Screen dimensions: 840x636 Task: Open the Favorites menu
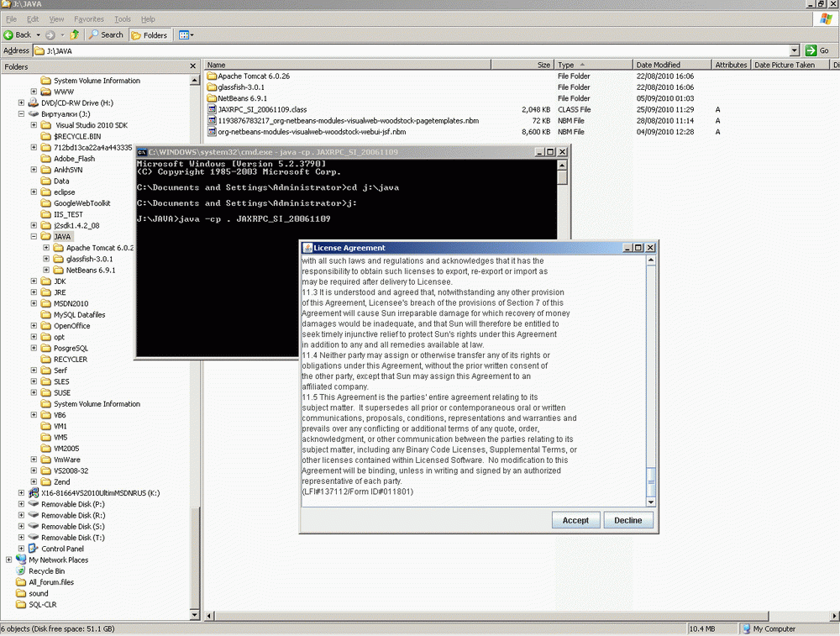point(89,19)
